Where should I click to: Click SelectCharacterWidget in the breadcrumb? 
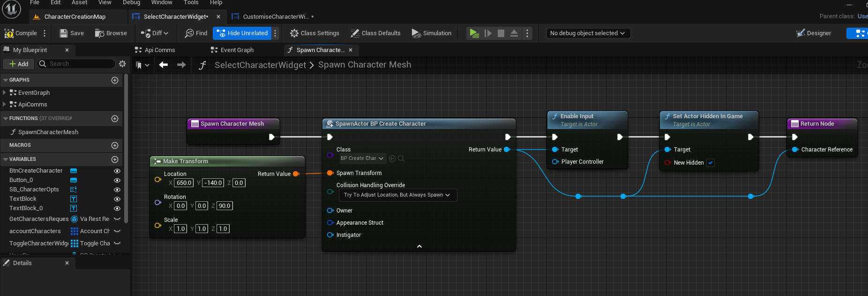pos(260,65)
